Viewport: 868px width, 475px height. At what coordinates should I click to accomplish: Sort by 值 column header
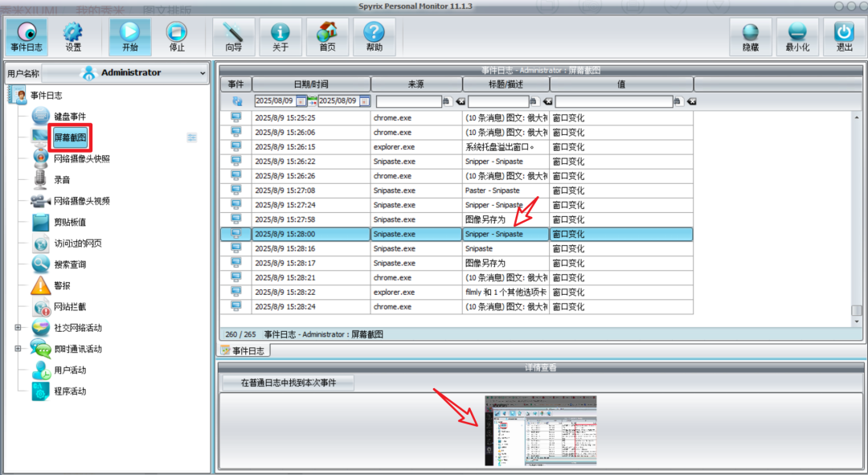pyautogui.click(x=621, y=84)
